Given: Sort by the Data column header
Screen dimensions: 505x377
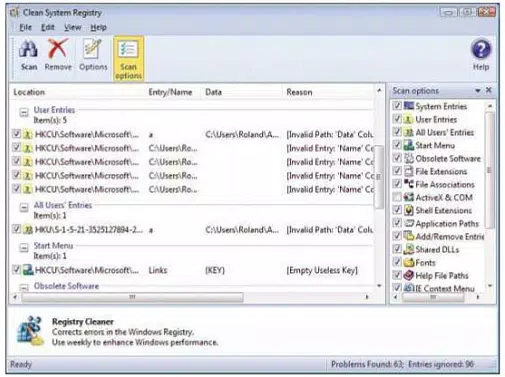Looking at the screenshot, I should click(243, 92).
